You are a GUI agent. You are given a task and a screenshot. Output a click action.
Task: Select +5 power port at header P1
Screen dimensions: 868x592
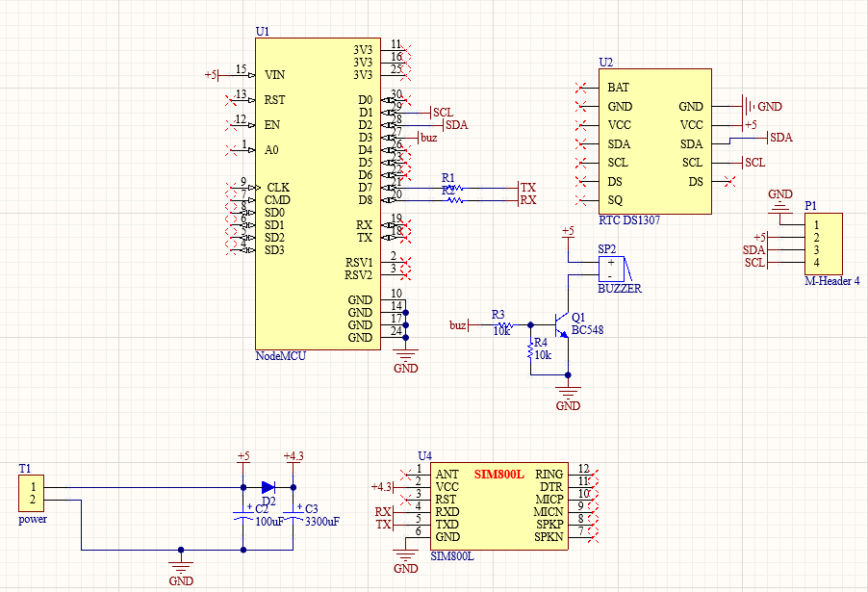[x=760, y=238]
